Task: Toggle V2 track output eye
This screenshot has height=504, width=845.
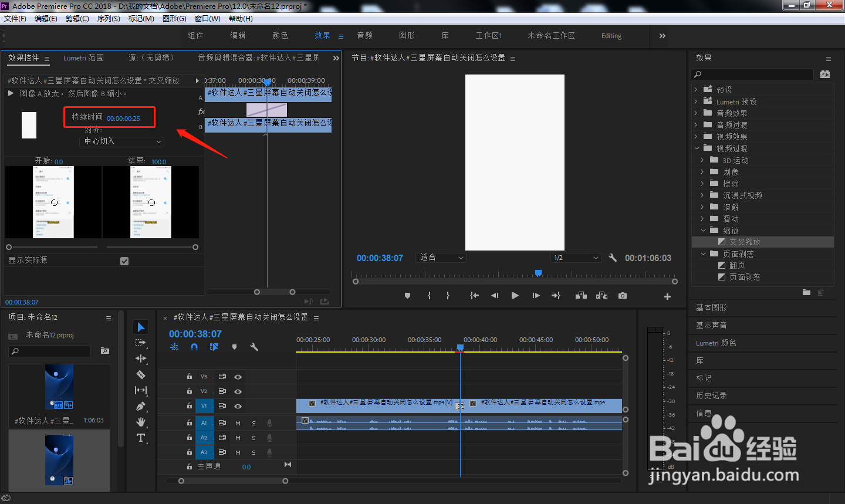Action: pos(238,391)
